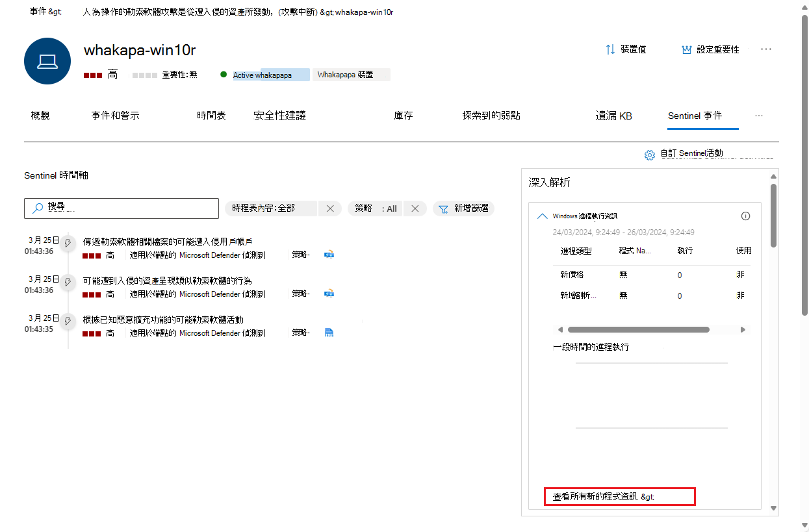This screenshot has height=532, width=809.
Task: Click the lightning bolt icon on the top event
Action: tap(68, 244)
